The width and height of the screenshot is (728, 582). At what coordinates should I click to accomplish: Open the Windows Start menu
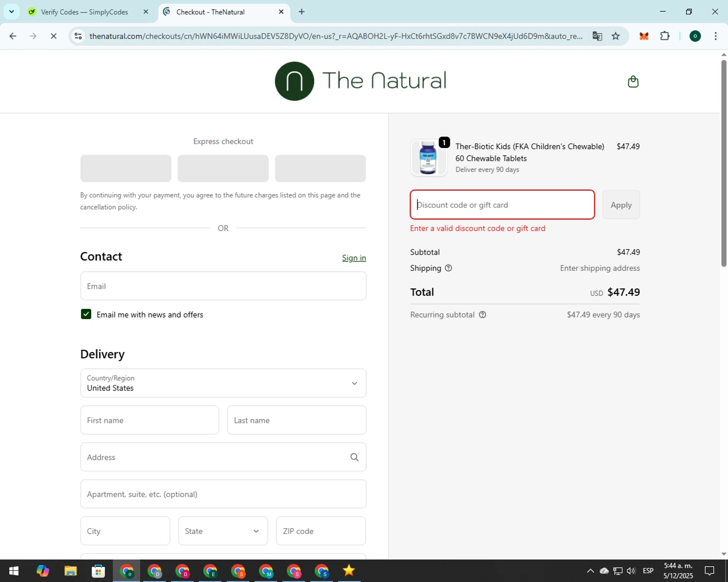click(x=14, y=571)
